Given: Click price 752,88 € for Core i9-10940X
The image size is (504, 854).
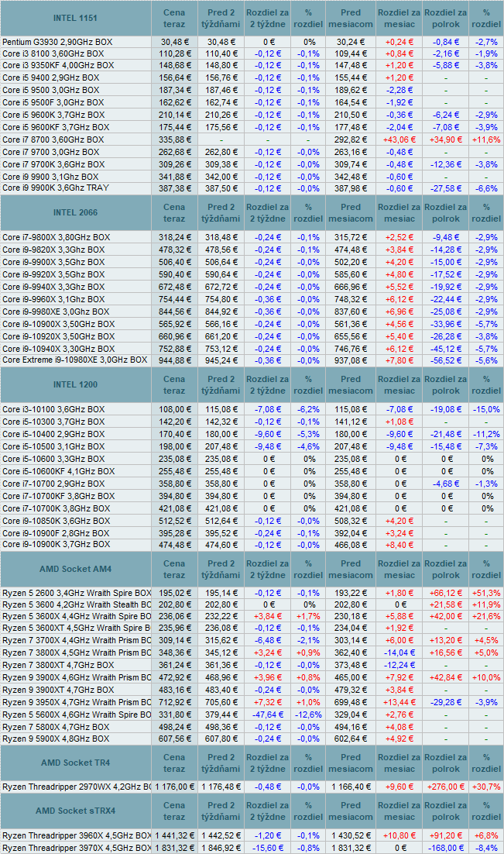Looking at the screenshot, I should (174, 349).
